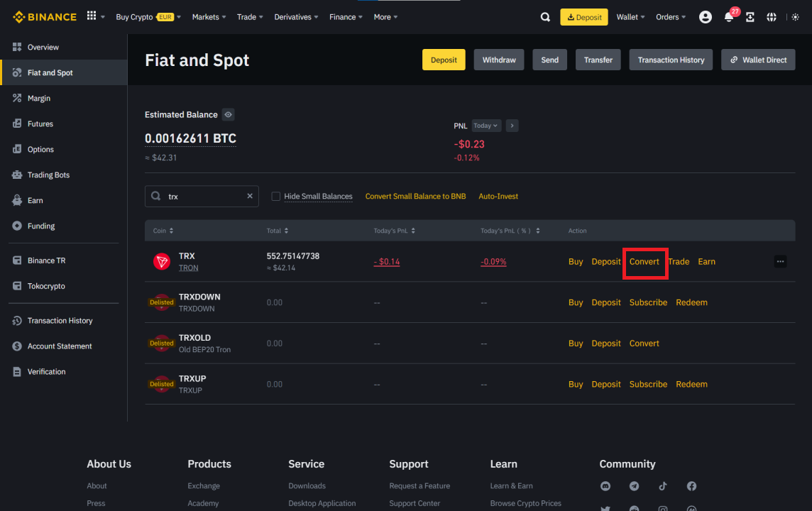This screenshot has width=812, height=511.
Task: Open the Facebook community icon
Action: coord(692,486)
